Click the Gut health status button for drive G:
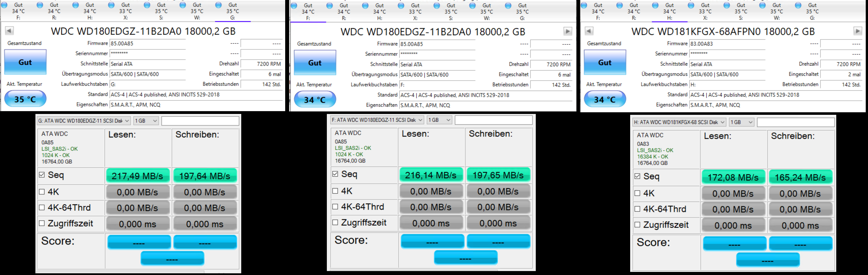This screenshot has width=868, height=275. click(25, 62)
